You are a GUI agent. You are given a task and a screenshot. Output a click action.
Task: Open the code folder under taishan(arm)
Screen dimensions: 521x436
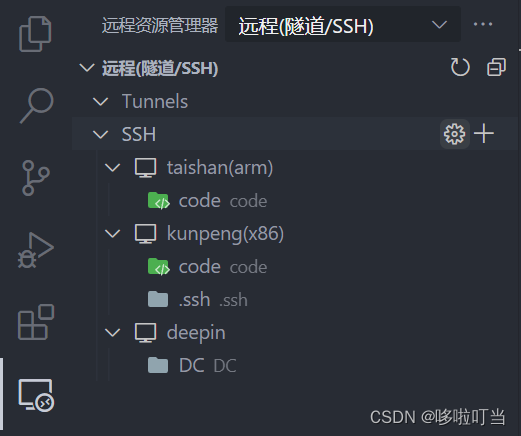coord(199,201)
